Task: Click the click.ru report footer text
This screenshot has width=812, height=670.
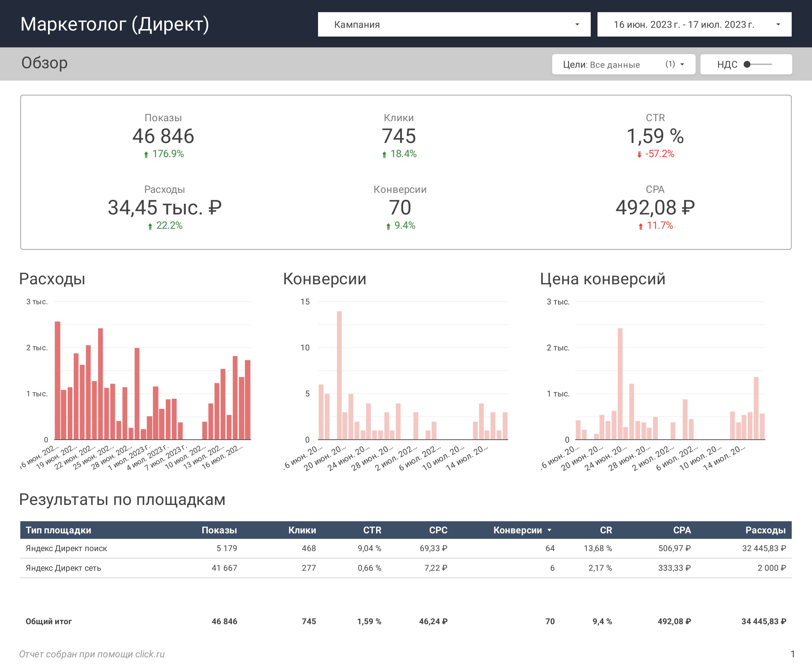Action: (x=92, y=654)
